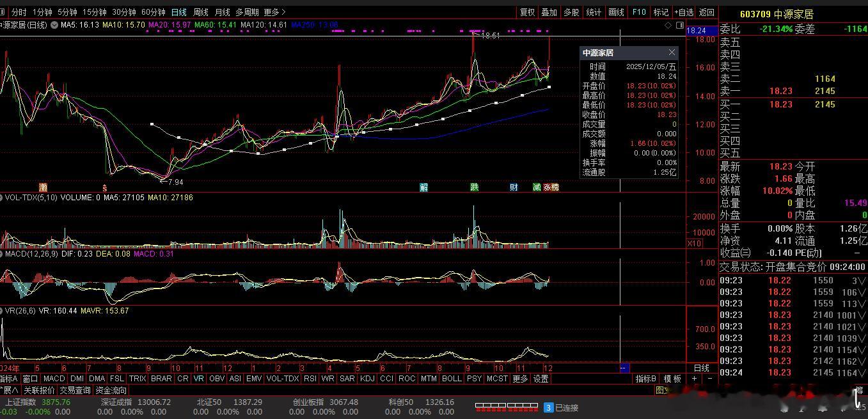Expand the 更多 periods dropdown at top
The width and height of the screenshot is (868, 419).
[274, 12]
